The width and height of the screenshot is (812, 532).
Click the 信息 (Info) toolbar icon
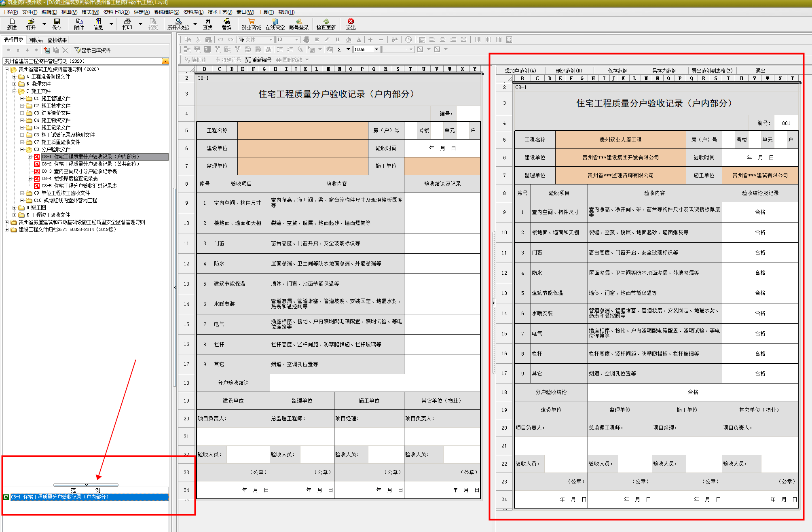(x=98, y=24)
